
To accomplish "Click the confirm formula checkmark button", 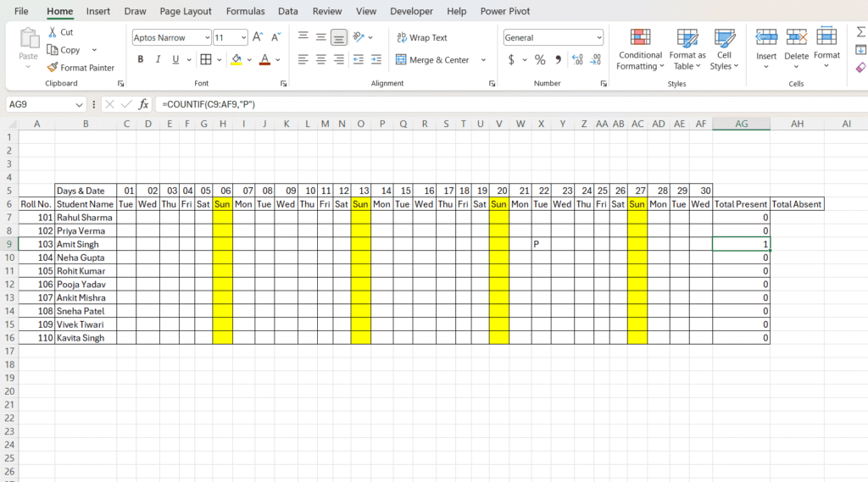I will point(127,104).
